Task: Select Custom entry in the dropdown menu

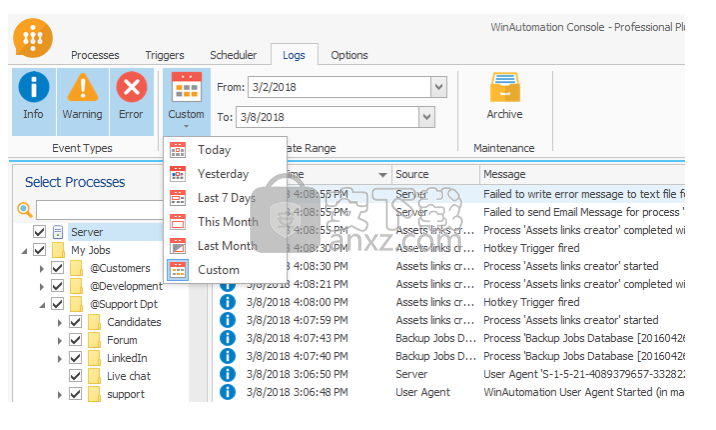Action: [x=226, y=270]
